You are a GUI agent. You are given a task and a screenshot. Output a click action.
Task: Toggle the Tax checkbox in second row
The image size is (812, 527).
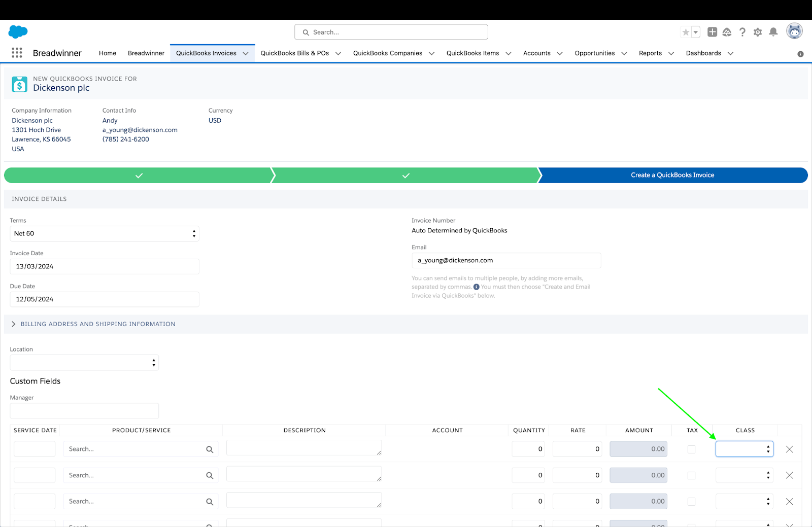click(x=691, y=475)
